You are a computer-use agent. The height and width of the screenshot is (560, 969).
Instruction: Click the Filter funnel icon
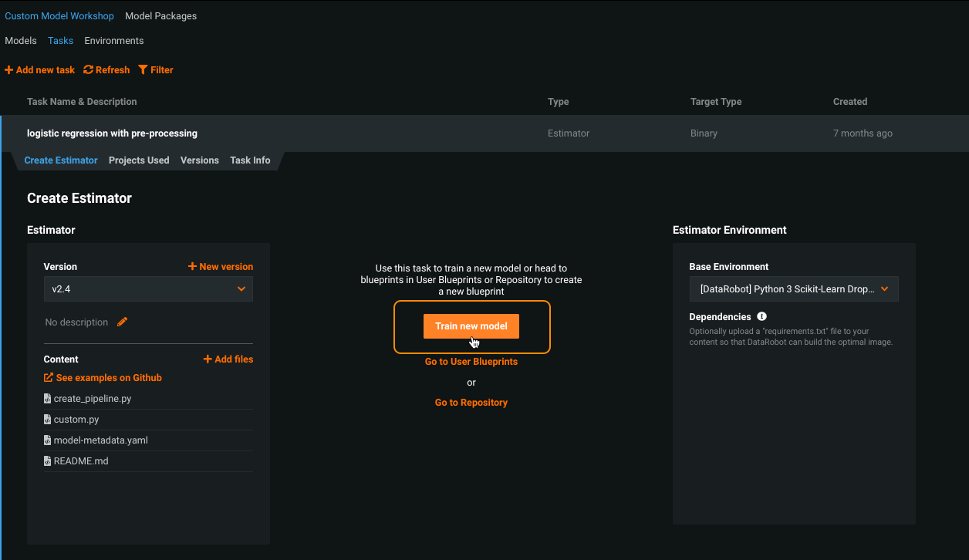click(143, 70)
